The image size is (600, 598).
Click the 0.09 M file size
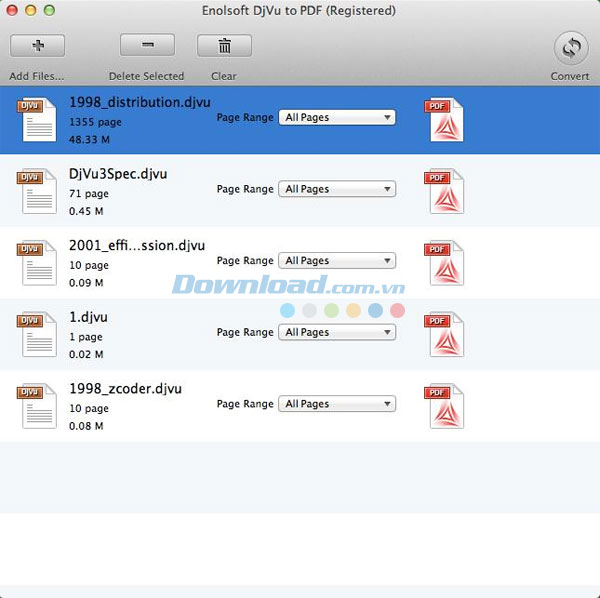point(86,283)
